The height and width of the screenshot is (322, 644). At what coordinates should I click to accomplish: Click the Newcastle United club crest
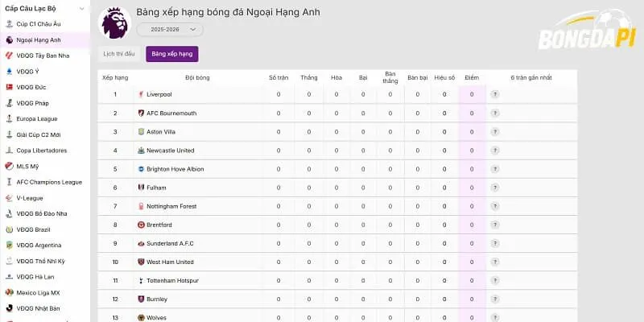pos(142,151)
